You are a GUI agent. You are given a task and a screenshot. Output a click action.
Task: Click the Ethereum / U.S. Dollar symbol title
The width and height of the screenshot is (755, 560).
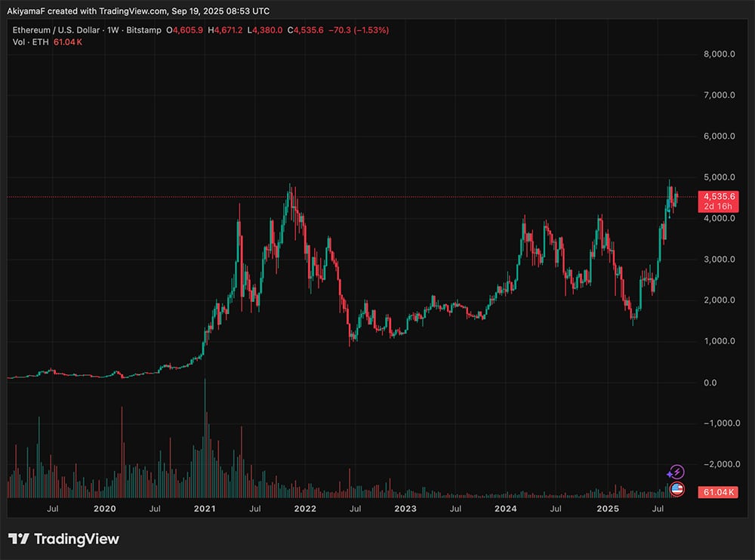57,30
